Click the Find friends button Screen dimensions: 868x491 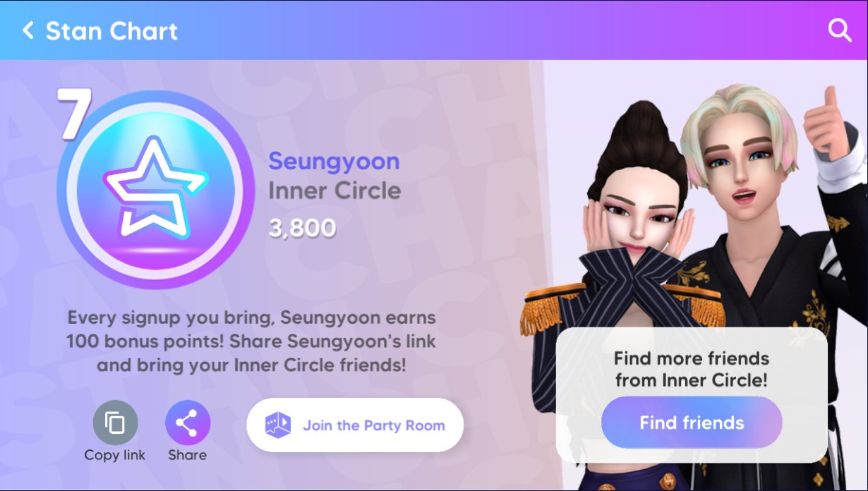point(692,423)
